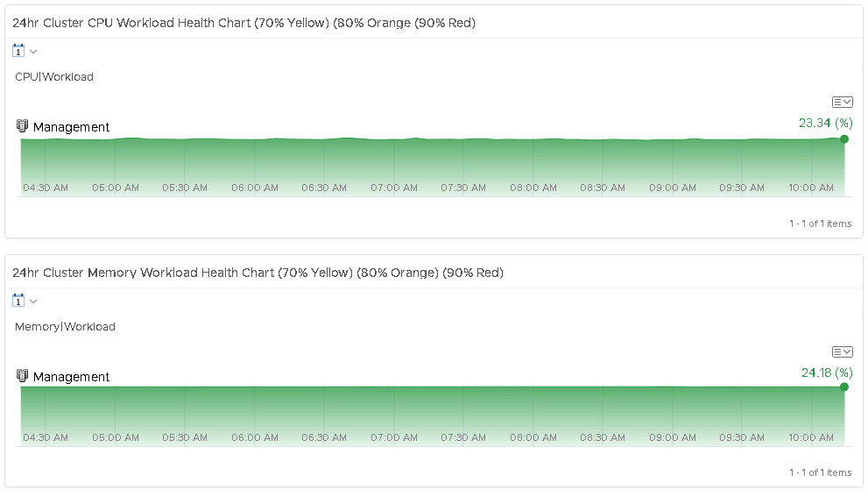Click the 24hr Cluster CPU Workload Health Chart title
Image resolution: width=868 pixels, height=497 pixels.
pos(243,23)
